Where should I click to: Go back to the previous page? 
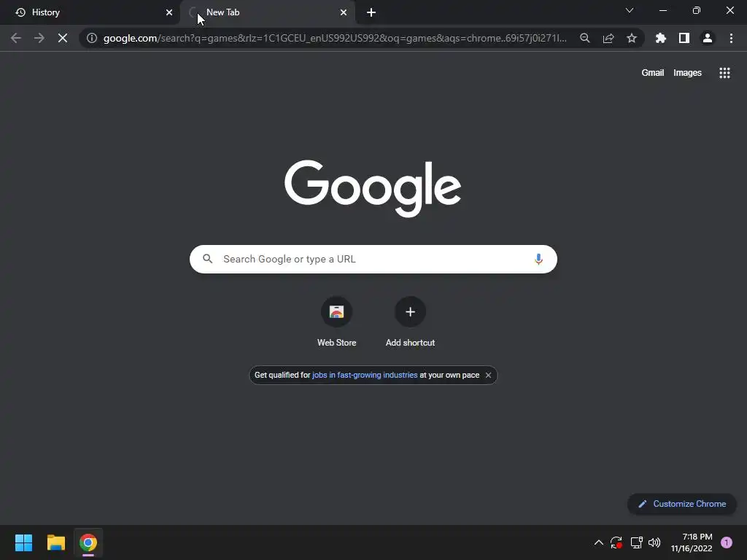16,38
